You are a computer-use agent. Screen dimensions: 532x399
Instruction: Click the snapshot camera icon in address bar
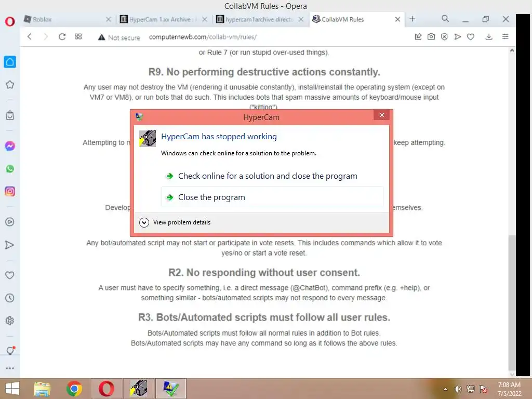tap(431, 37)
